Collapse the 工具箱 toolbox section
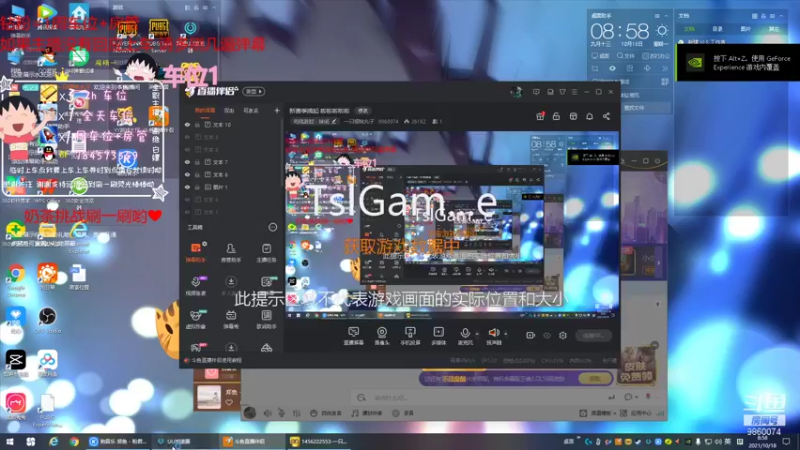 tap(272, 227)
